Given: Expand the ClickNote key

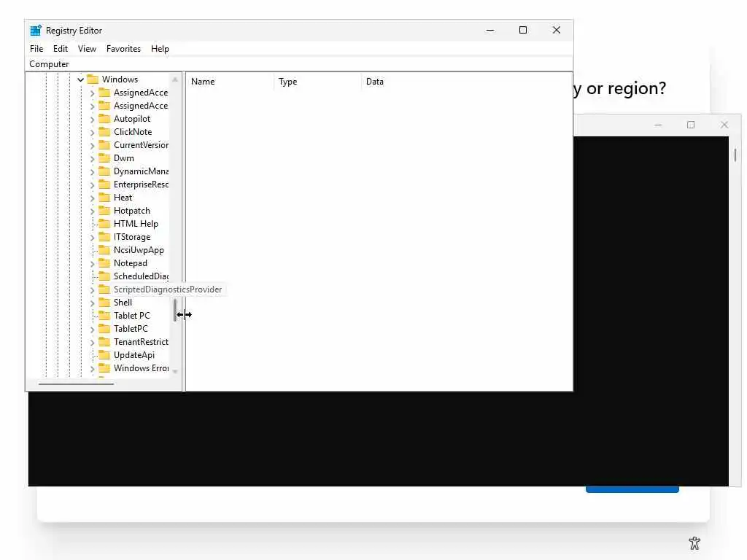Looking at the screenshot, I should 93,133.
